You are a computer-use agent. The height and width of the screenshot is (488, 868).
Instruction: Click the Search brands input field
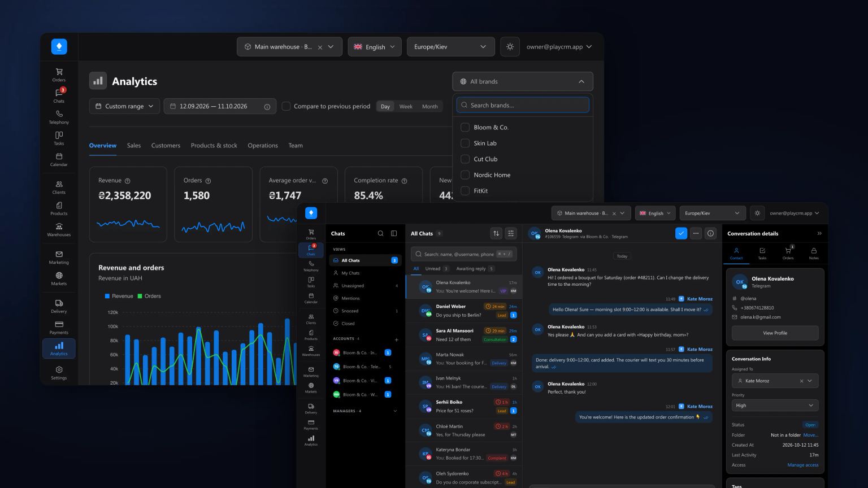[523, 105]
